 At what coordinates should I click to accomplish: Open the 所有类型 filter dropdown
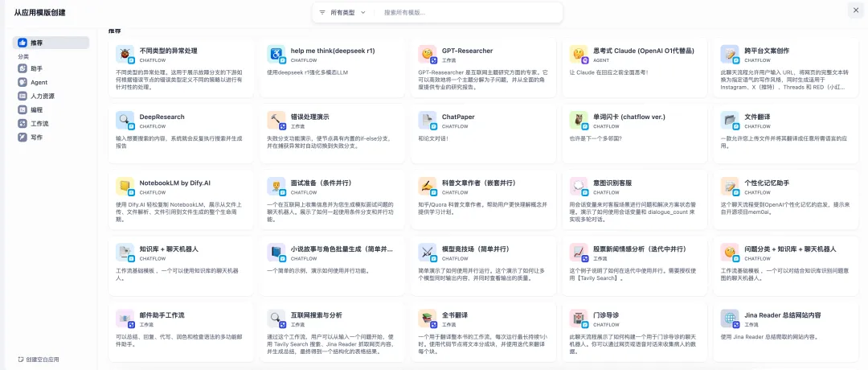click(x=342, y=13)
